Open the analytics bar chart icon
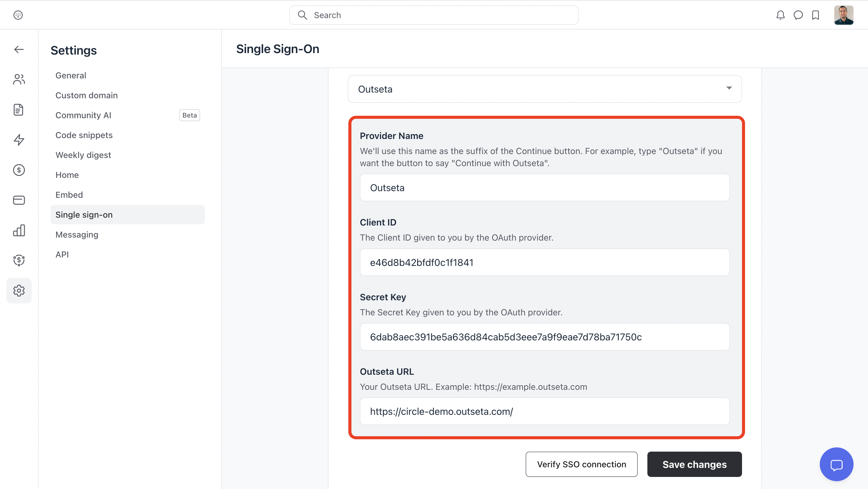 pyautogui.click(x=19, y=231)
